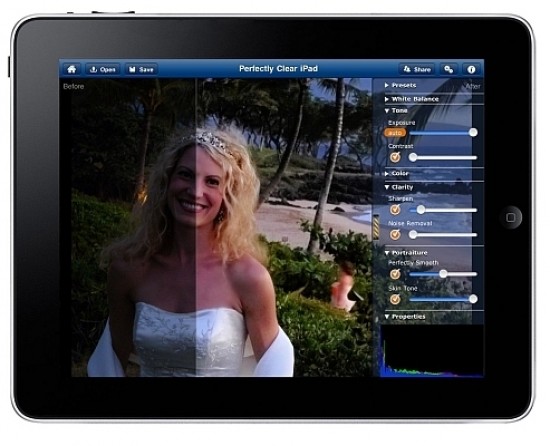Viewport: 550px width, 446px height.
Task: Toggle the Contrast checkmark
Action: pos(395,157)
